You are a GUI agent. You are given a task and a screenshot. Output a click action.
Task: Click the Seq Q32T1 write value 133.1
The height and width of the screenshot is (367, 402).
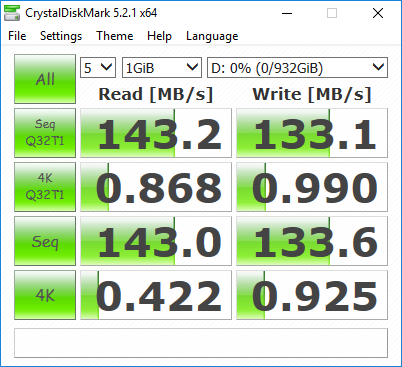pyautogui.click(x=312, y=133)
